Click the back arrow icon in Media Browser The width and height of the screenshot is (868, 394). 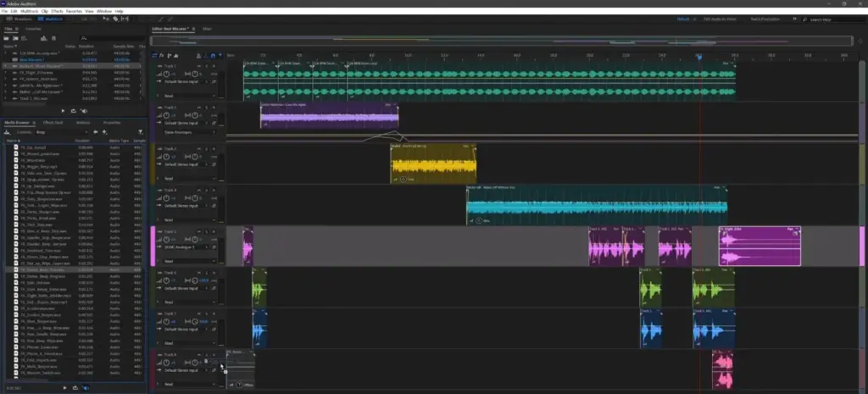coord(95,132)
